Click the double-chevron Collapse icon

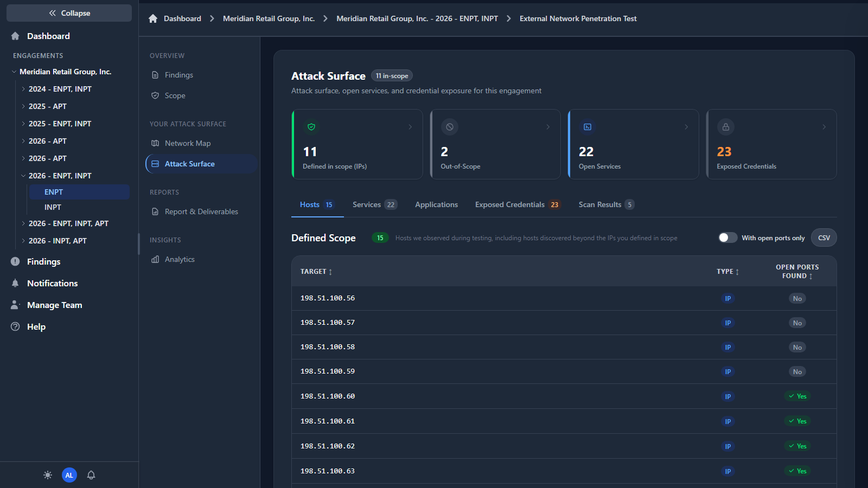[53, 13]
